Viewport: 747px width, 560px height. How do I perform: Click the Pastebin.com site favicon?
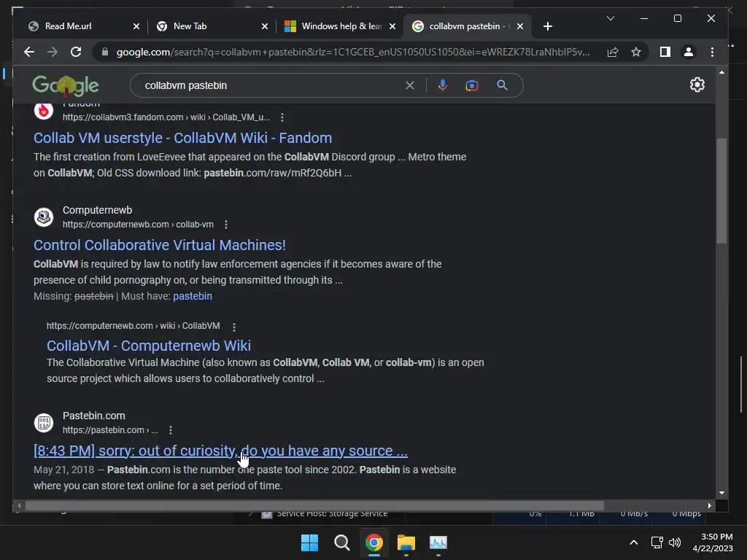click(43, 422)
